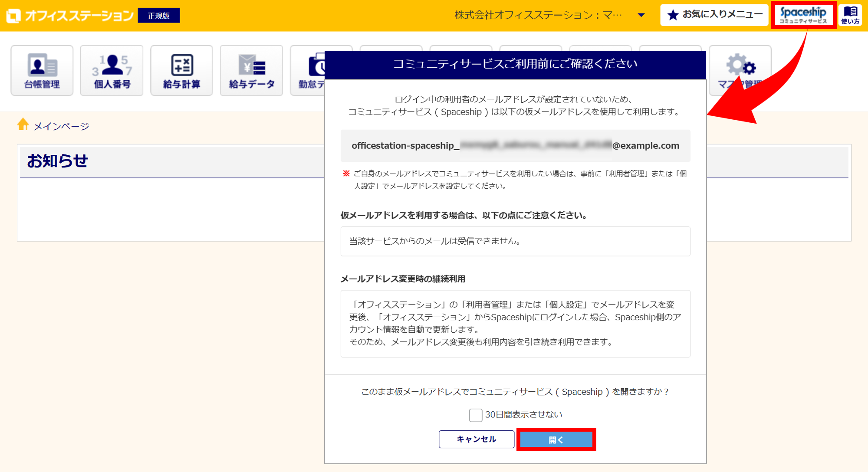Image resolution: width=868 pixels, height=472 pixels.
Task: Click the キャンセル button
Action: 477,439
